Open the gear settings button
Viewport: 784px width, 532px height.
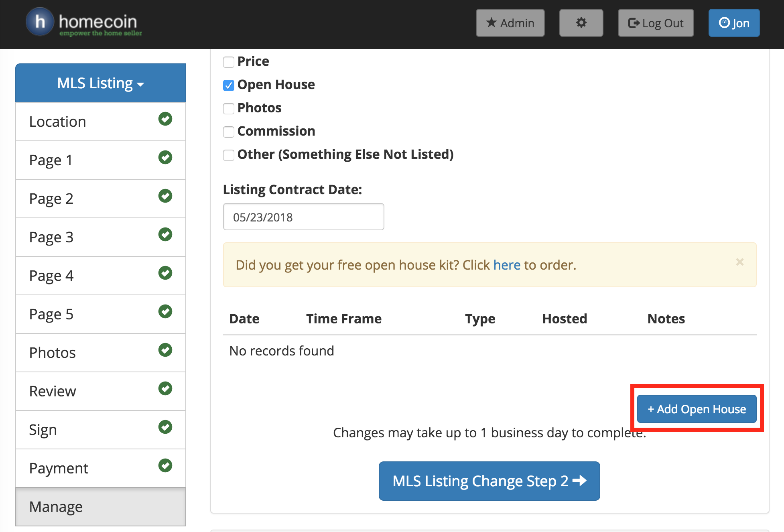tap(581, 23)
